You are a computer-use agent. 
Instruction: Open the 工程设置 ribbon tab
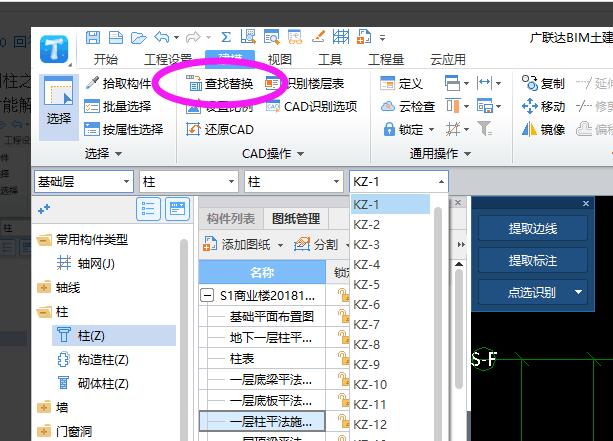click(x=168, y=59)
